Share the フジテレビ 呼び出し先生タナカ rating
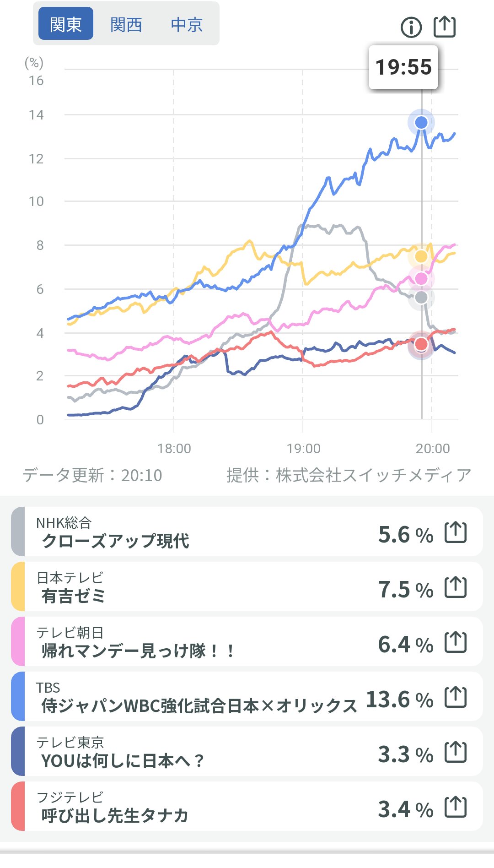The image size is (494, 868). click(456, 808)
